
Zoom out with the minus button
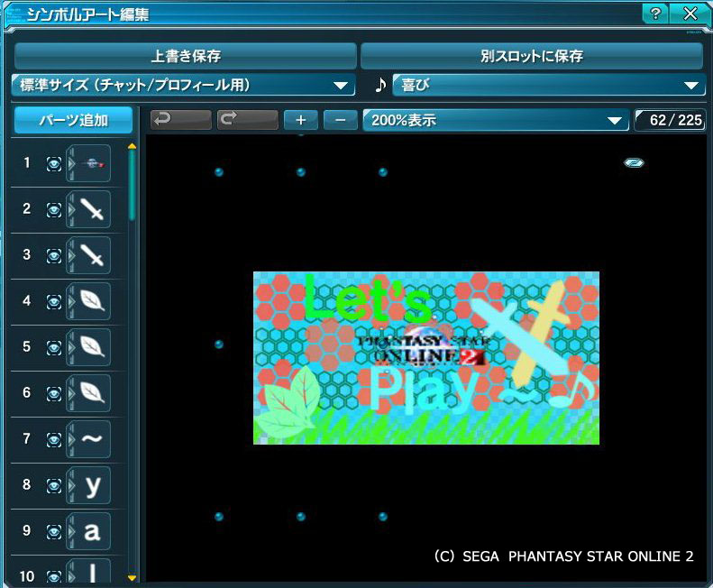[340, 120]
